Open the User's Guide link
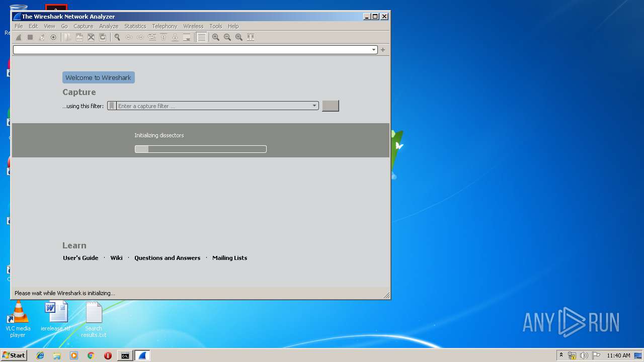Viewport: 644px width, 362px height. point(80,258)
